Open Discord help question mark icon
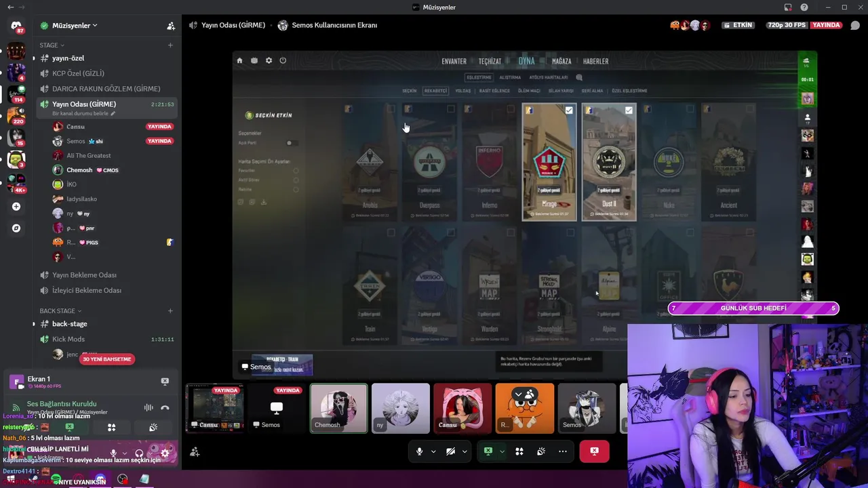The height and width of the screenshot is (488, 868). pyautogui.click(x=804, y=7)
